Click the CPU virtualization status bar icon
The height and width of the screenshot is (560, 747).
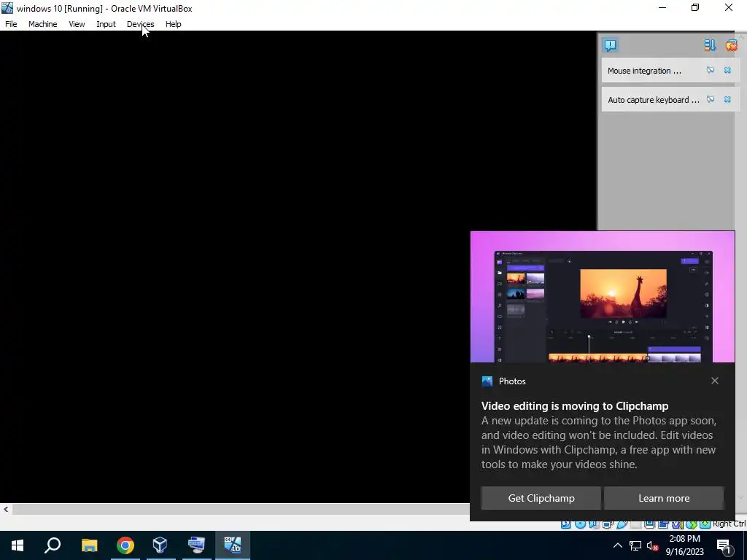[x=678, y=524]
